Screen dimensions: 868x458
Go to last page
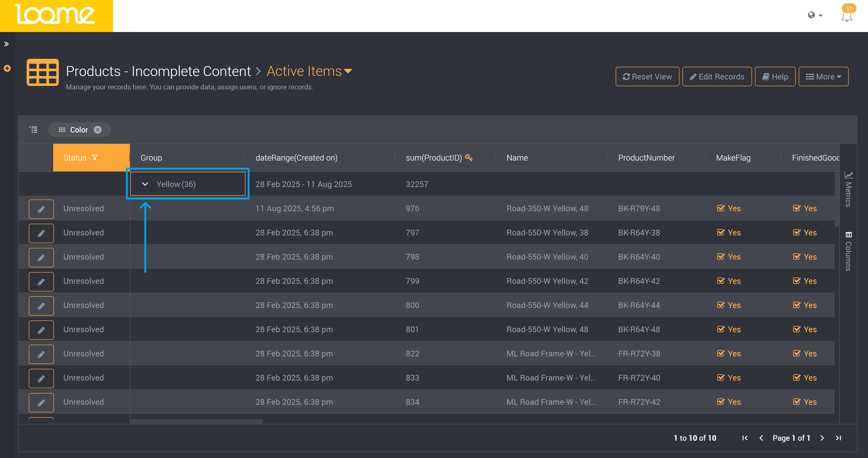point(838,438)
